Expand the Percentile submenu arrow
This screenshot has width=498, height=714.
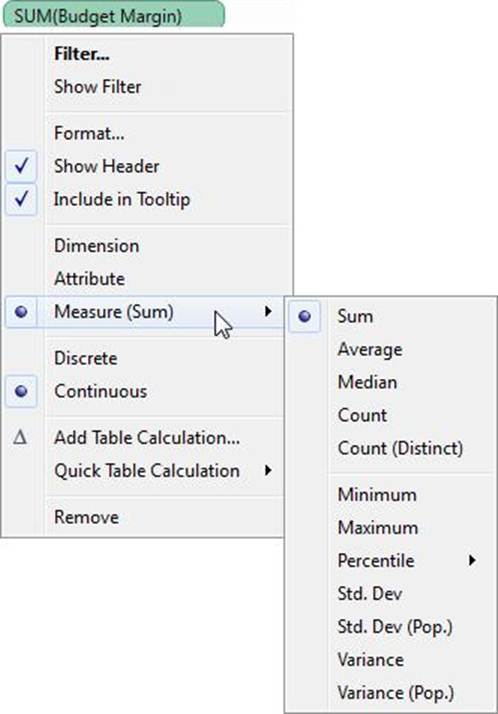(x=472, y=560)
